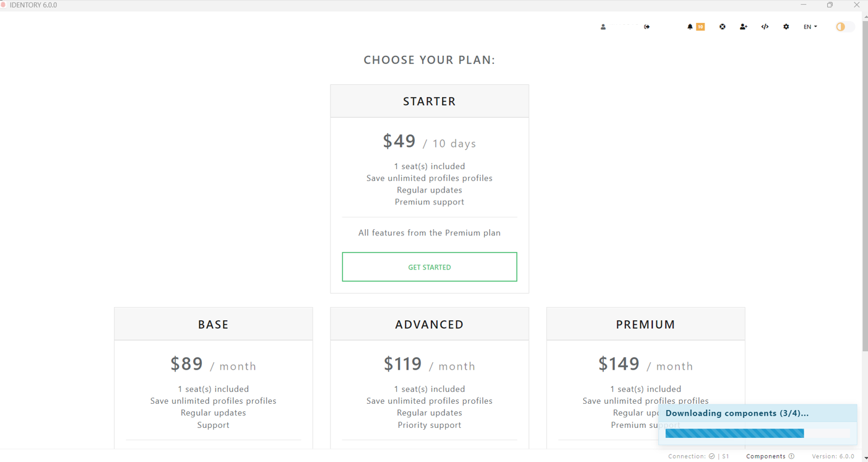This screenshot has height=462, width=868.
Task: Click the add user icon
Action: [x=744, y=27]
